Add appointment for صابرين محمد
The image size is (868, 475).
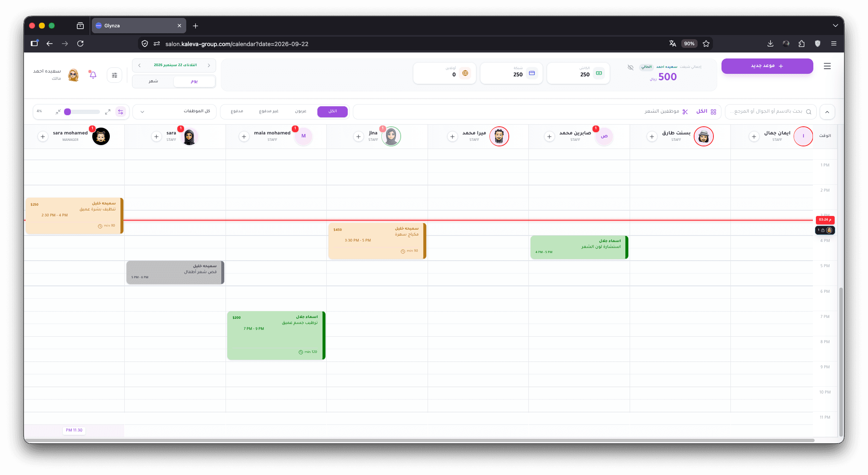pyautogui.click(x=549, y=137)
